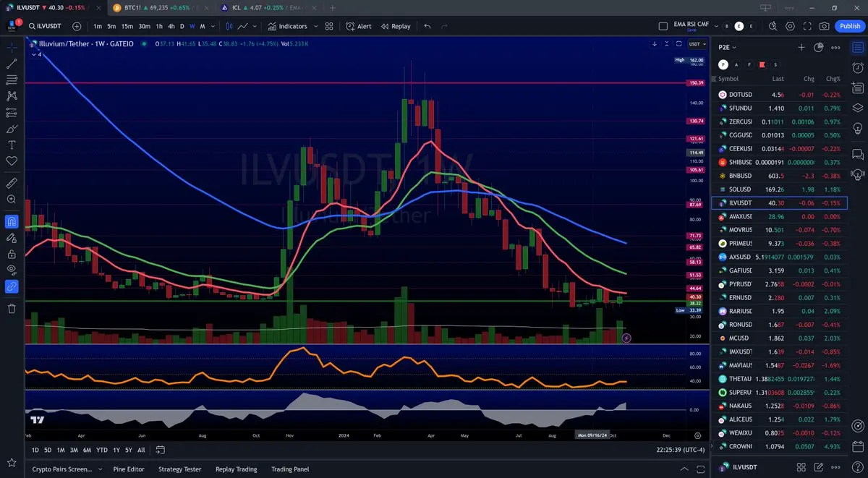Open watchlist advanced view pie icon

tap(819, 47)
